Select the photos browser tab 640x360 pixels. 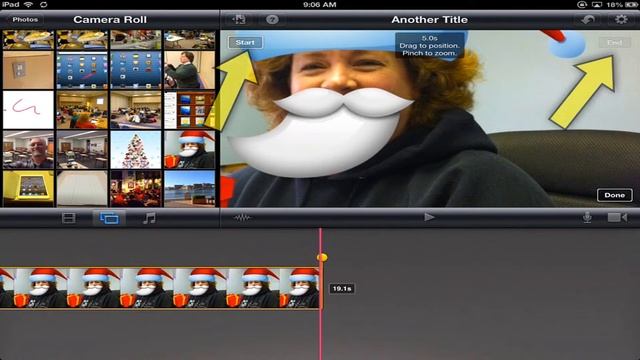109,218
